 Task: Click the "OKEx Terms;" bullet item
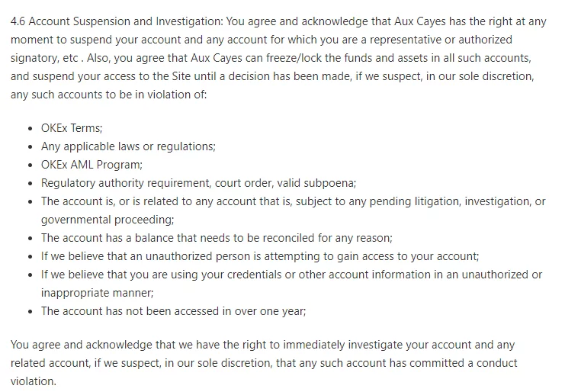coord(71,128)
